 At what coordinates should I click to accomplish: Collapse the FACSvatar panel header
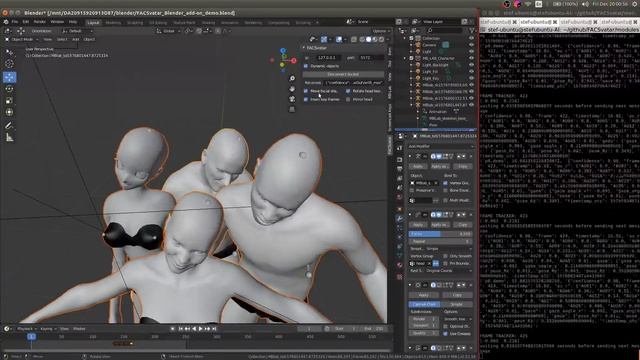pos(317,48)
